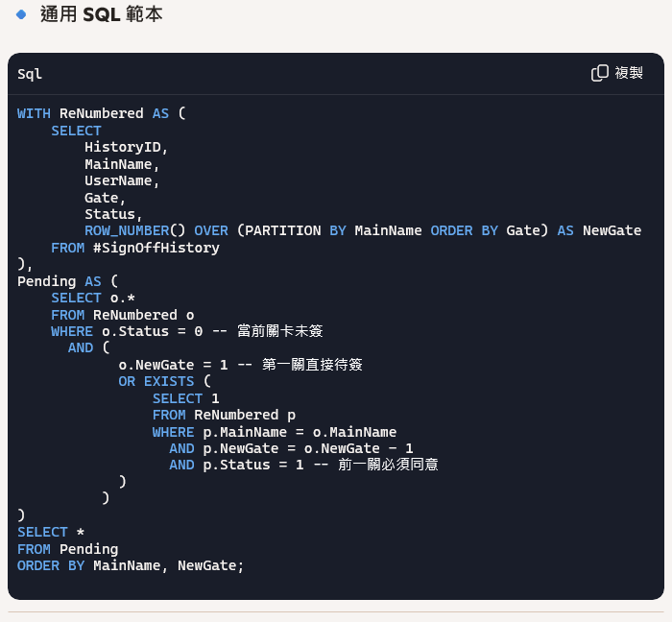Screen dimensions: 672x622
Task: Click the #SignOffHistory table name
Action: pyautogui.click(x=156, y=248)
